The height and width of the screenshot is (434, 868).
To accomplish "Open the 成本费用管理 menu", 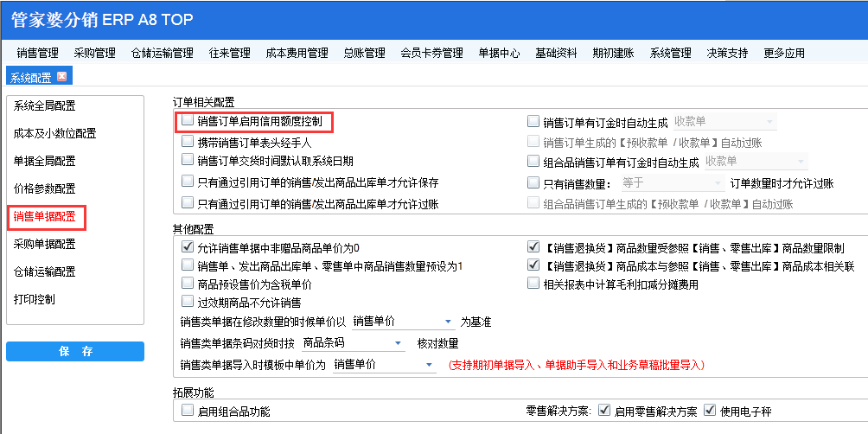I will tap(297, 54).
